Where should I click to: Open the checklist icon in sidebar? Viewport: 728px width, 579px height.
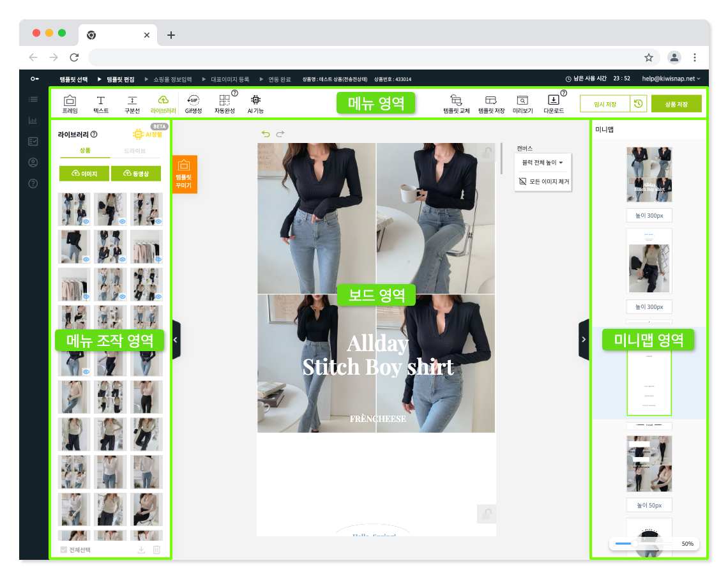[33, 141]
